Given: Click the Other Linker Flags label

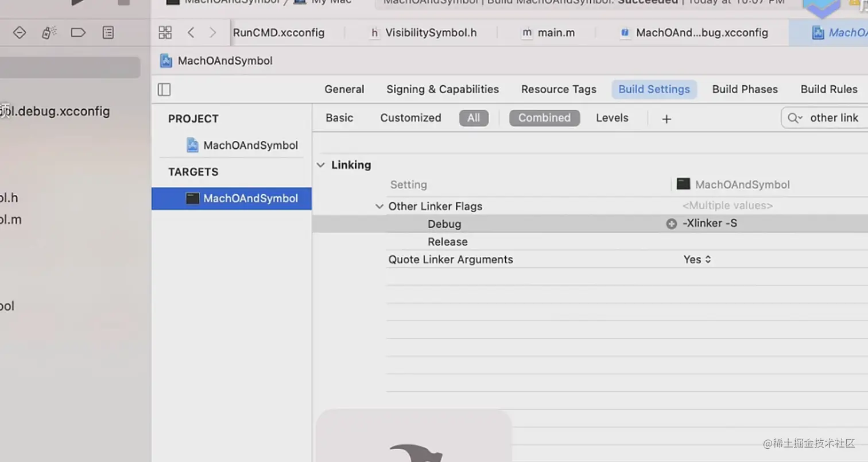Looking at the screenshot, I should coord(435,206).
